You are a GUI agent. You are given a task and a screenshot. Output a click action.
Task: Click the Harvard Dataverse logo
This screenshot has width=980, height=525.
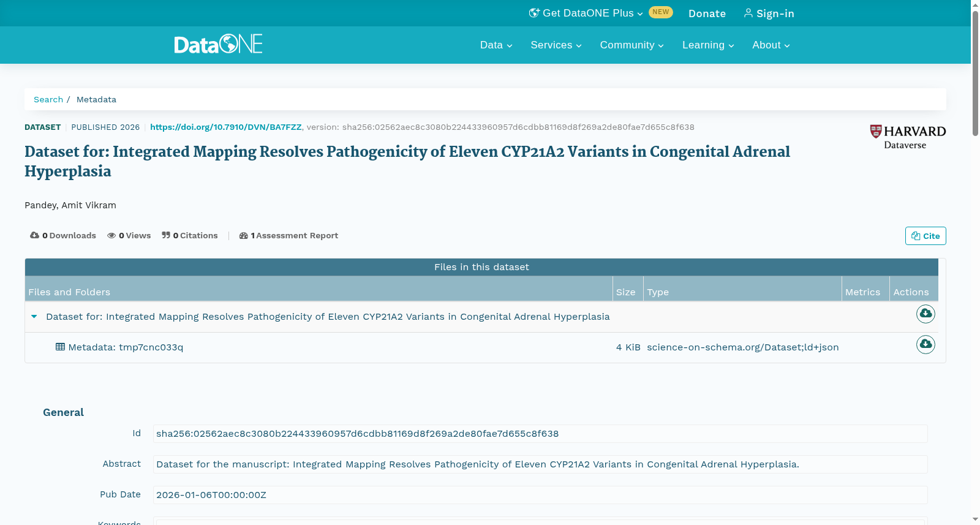pos(908,137)
